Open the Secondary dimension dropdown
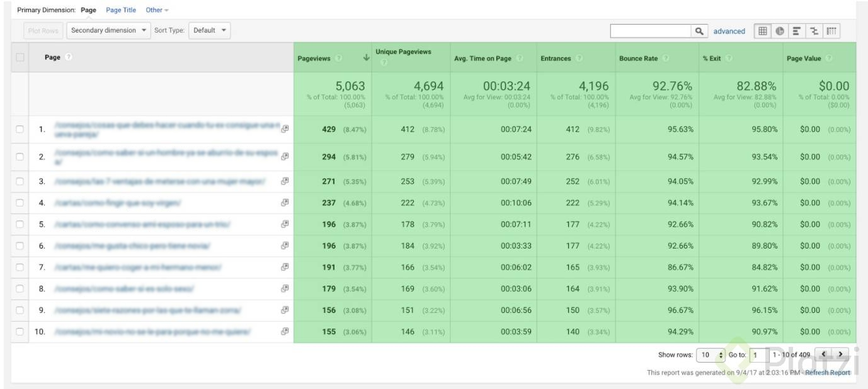This screenshot has height=389, width=868. coord(108,30)
